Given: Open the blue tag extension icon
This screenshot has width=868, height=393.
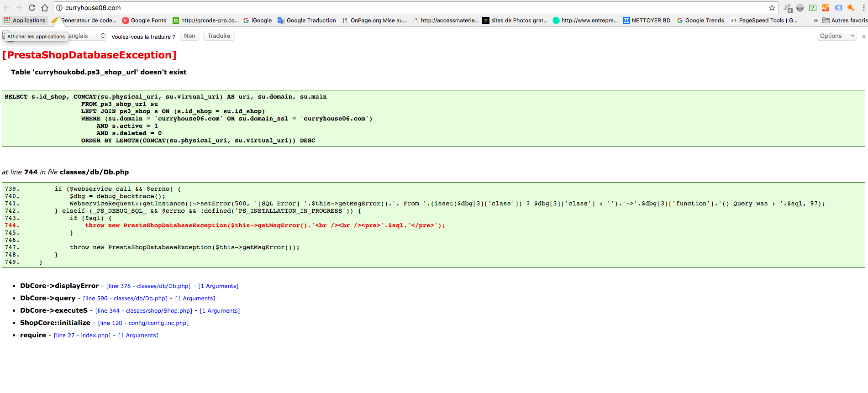Looking at the screenshot, I should tap(838, 8).
